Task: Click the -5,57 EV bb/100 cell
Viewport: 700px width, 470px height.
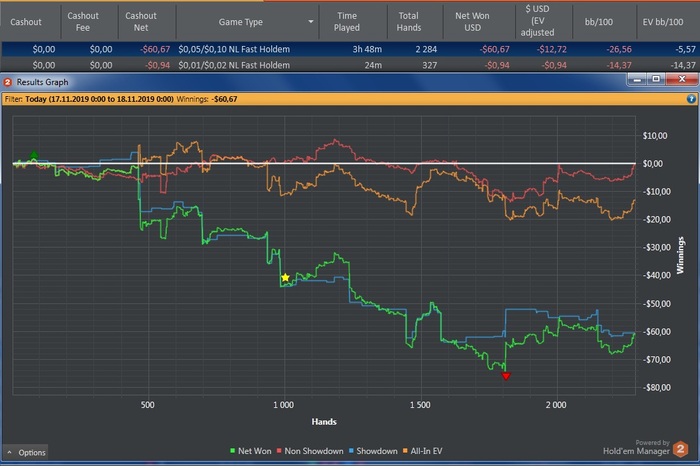Action: pos(685,49)
